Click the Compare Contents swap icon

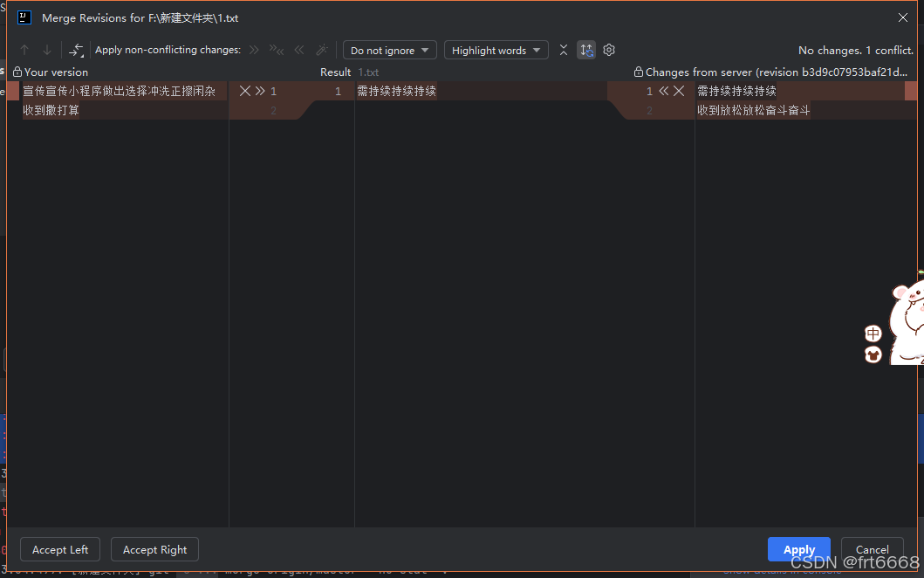(77, 50)
